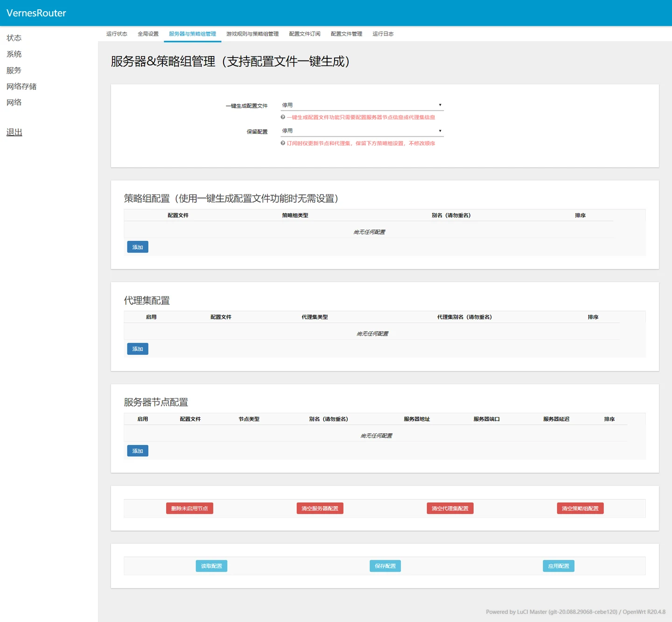The image size is (672, 622).
Task: Open the 配置文件订阅 tab
Action: [305, 34]
